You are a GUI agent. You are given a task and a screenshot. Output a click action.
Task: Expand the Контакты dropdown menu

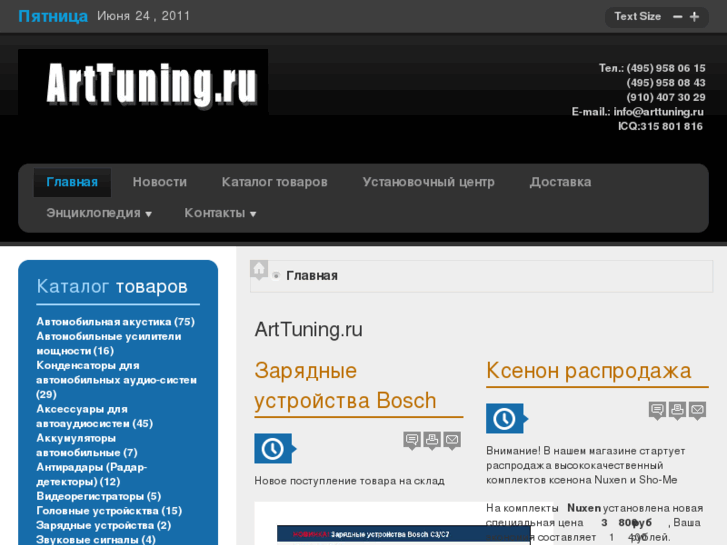pos(220,213)
